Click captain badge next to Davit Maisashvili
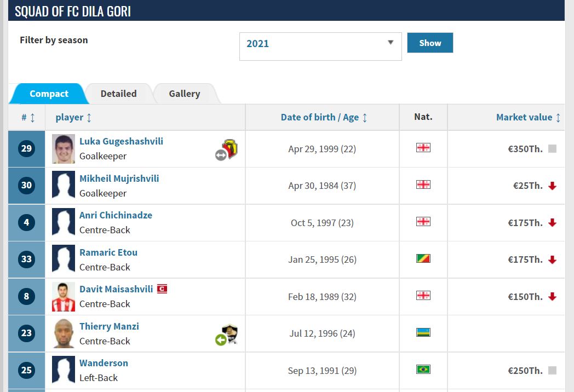Viewport: 574px width, 392px height. (x=162, y=289)
